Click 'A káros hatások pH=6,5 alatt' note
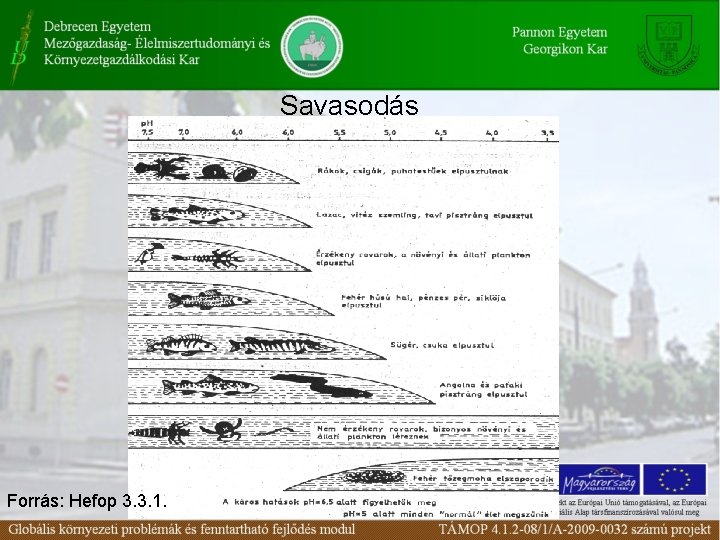 (329, 502)
